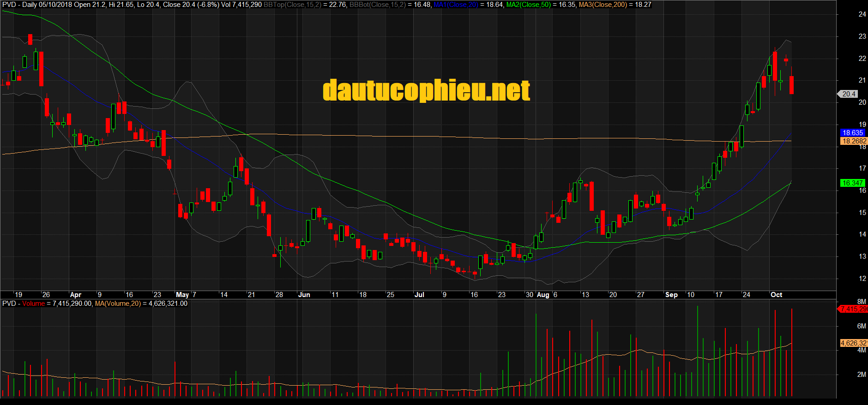Jump to the Apr marker on date axis
Image resolution: width=868 pixels, height=405 pixels.
click(75, 295)
